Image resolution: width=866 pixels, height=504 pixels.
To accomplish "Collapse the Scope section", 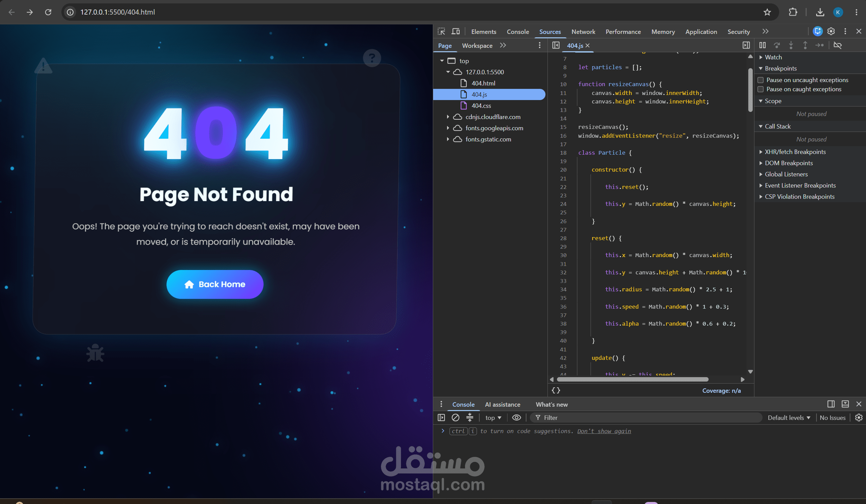I will coord(761,101).
